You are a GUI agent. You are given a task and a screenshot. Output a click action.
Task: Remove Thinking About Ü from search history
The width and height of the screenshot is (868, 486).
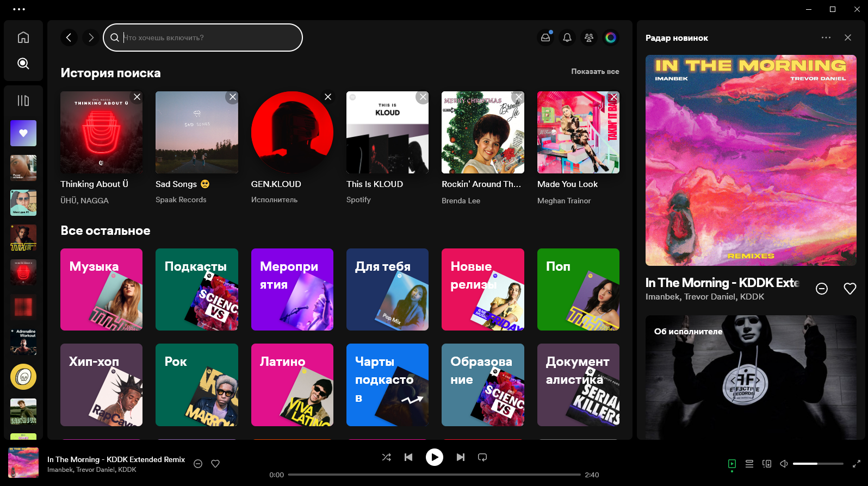137,97
